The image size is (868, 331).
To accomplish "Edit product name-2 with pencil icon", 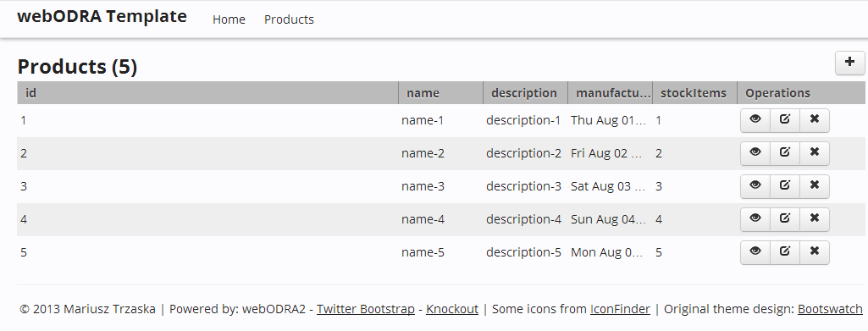I will (785, 153).
